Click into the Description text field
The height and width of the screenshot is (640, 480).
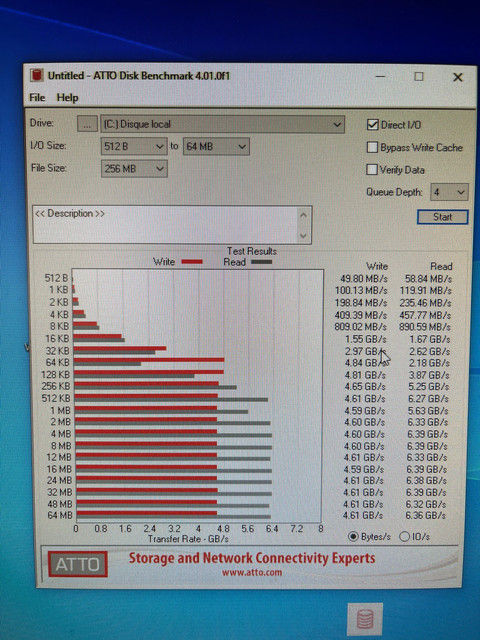[167, 224]
